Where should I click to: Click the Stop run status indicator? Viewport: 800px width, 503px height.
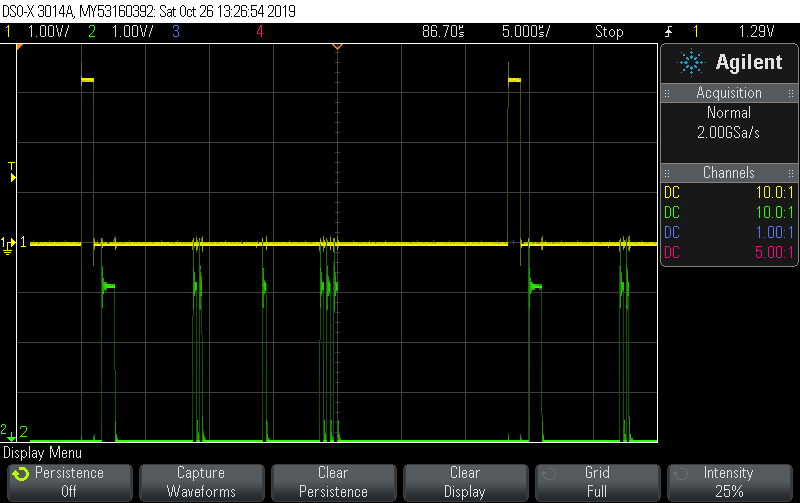tap(609, 32)
